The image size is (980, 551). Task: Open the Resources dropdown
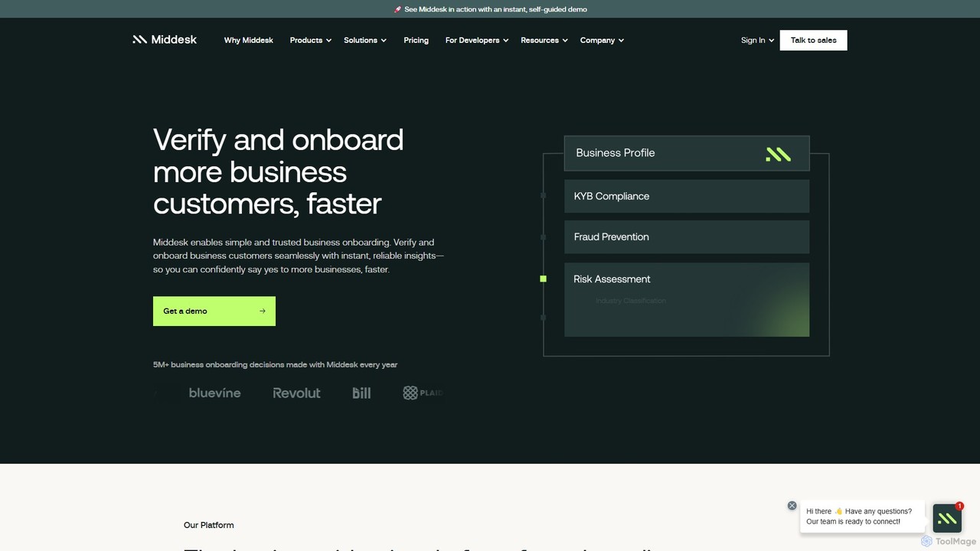click(x=544, y=40)
